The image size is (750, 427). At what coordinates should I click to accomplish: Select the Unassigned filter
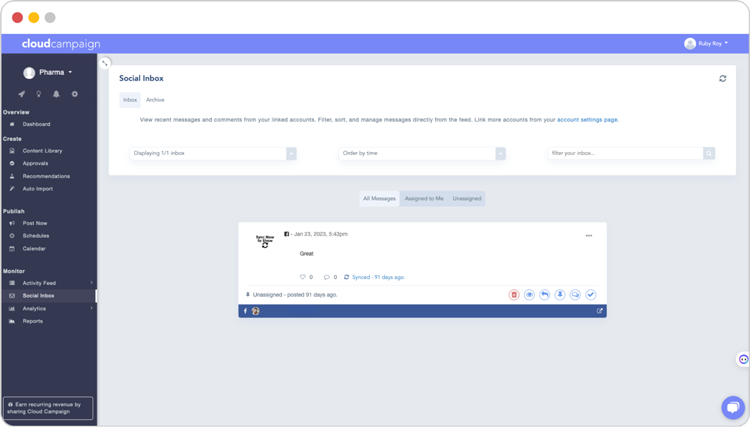(466, 199)
